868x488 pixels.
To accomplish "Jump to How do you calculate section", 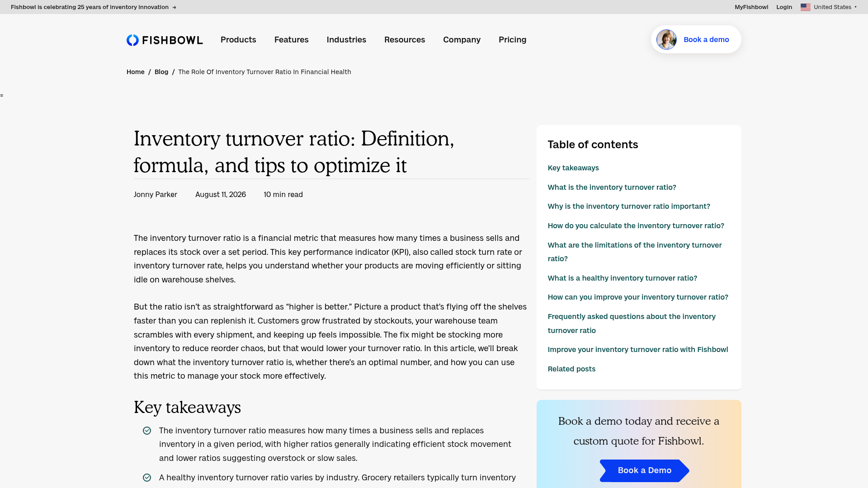I will (x=636, y=226).
